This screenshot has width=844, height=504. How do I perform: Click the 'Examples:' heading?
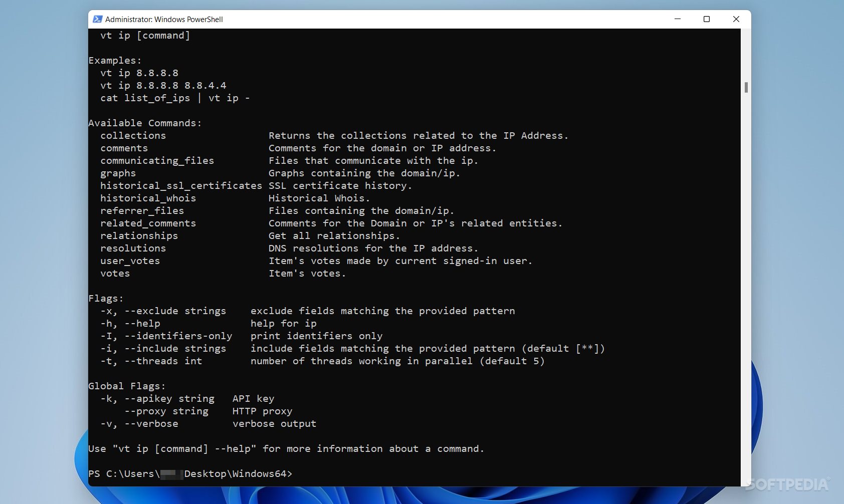pos(115,61)
